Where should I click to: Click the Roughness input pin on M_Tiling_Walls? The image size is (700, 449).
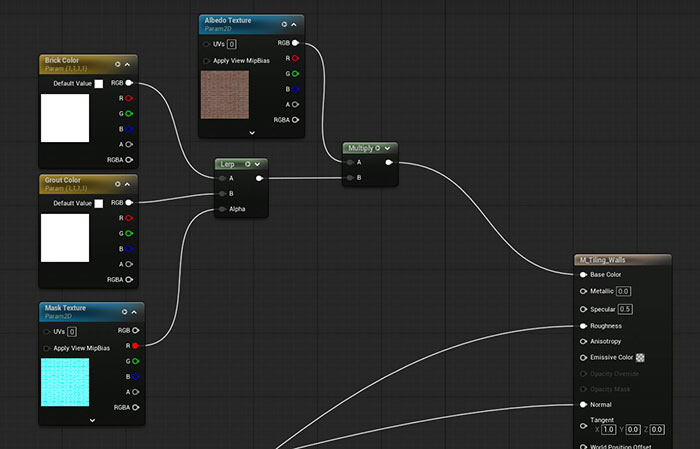(583, 325)
